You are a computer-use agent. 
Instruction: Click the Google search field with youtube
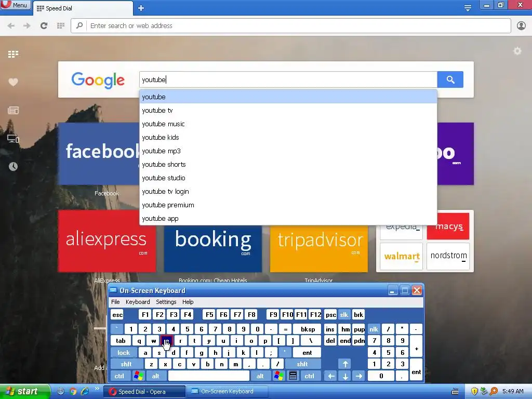pyautogui.click(x=288, y=79)
